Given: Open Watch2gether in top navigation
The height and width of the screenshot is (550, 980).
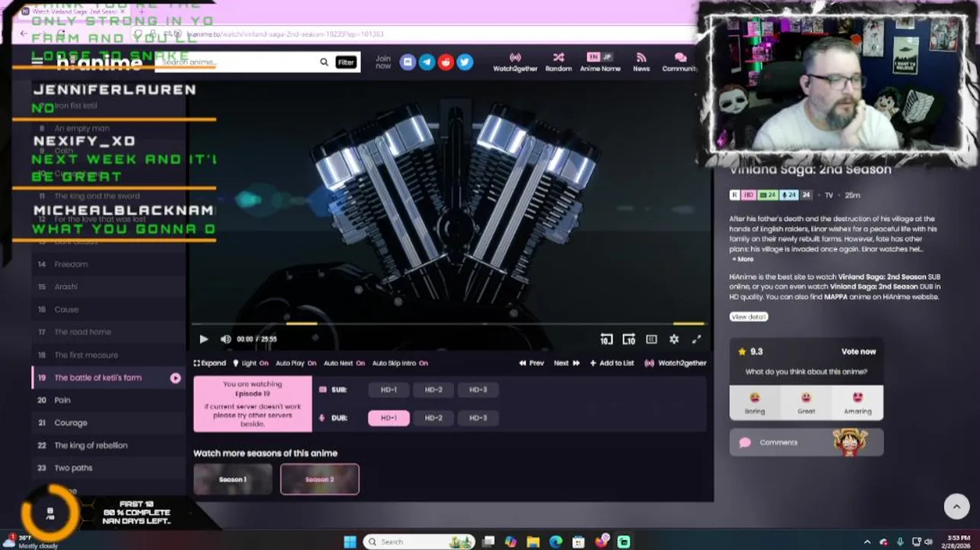Looking at the screenshot, I should coord(515,62).
